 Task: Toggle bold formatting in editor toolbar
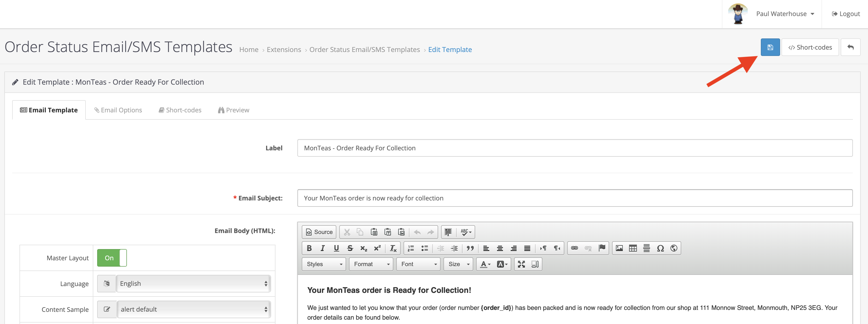(x=309, y=248)
